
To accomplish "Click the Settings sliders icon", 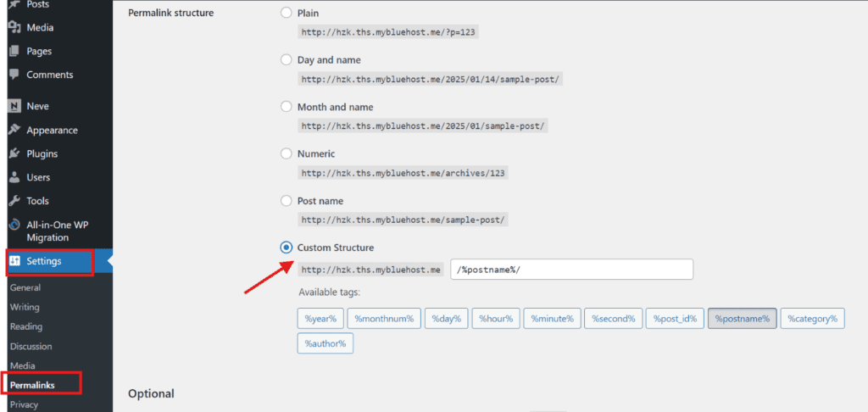I will click(x=15, y=261).
